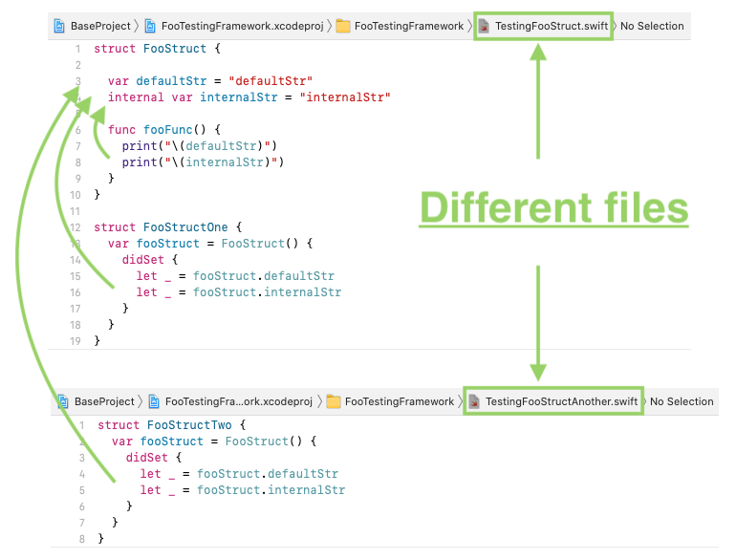Open FooTestingFramework folder breadcrumb in the top editor
This screenshot has height=560, width=737.
(x=409, y=26)
